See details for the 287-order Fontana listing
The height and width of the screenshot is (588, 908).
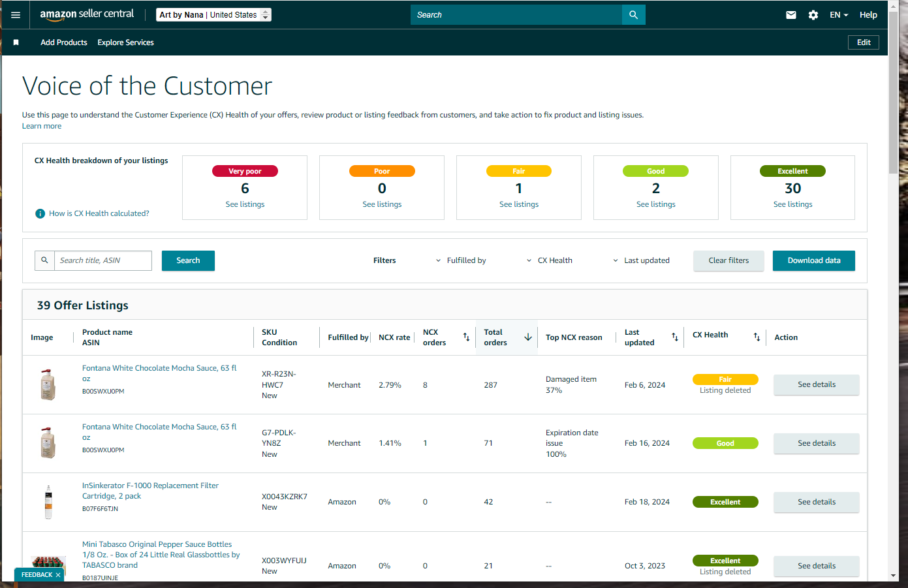(817, 385)
